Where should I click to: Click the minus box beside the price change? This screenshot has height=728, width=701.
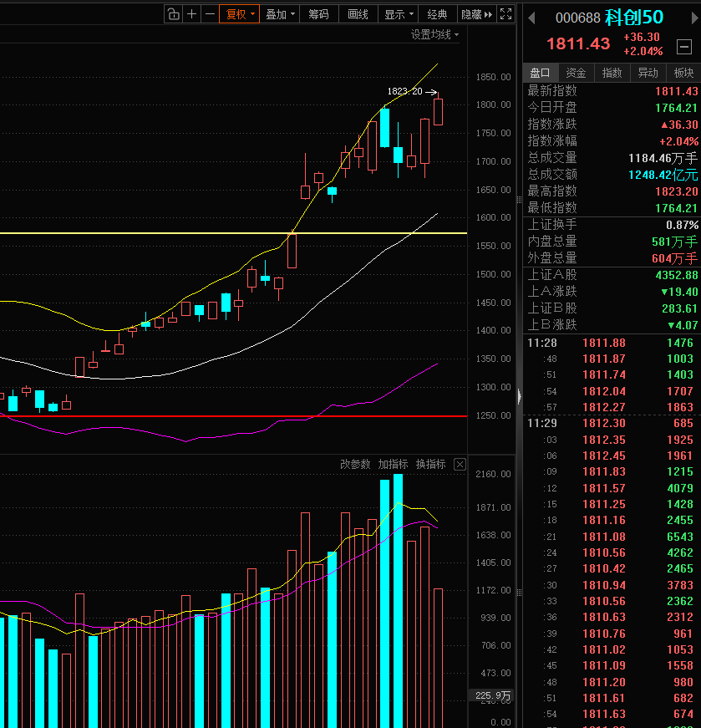[683, 47]
